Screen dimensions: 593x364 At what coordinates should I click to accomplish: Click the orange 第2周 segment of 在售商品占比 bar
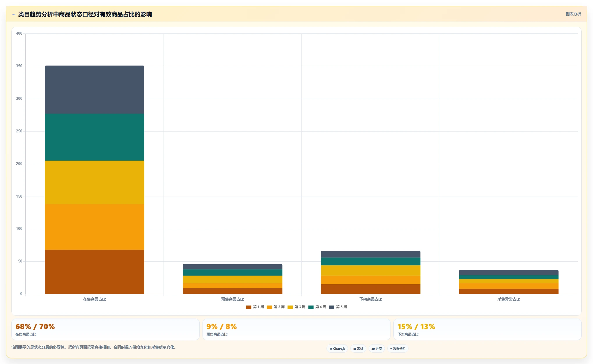[x=95, y=227]
